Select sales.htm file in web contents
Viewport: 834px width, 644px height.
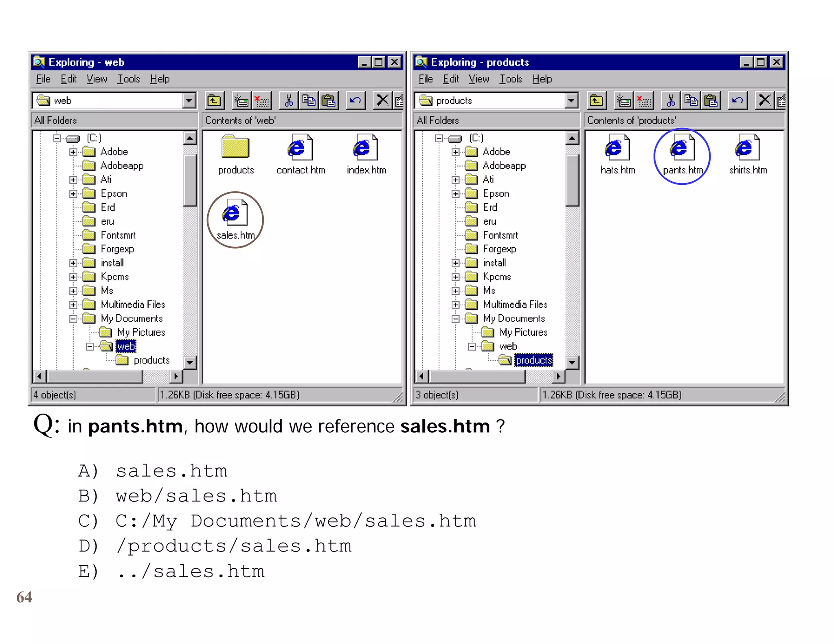(235, 220)
